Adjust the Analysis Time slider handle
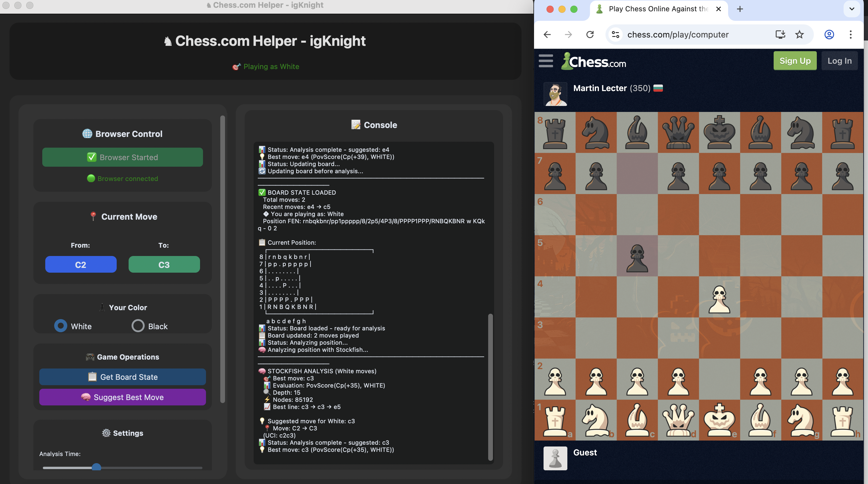Screen dimensions: 868x484 [x=96, y=467]
